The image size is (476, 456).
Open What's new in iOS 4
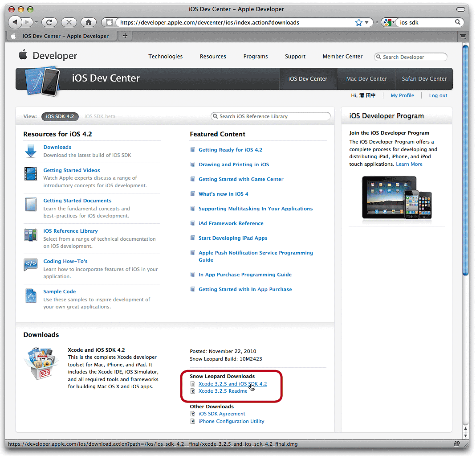pos(224,194)
